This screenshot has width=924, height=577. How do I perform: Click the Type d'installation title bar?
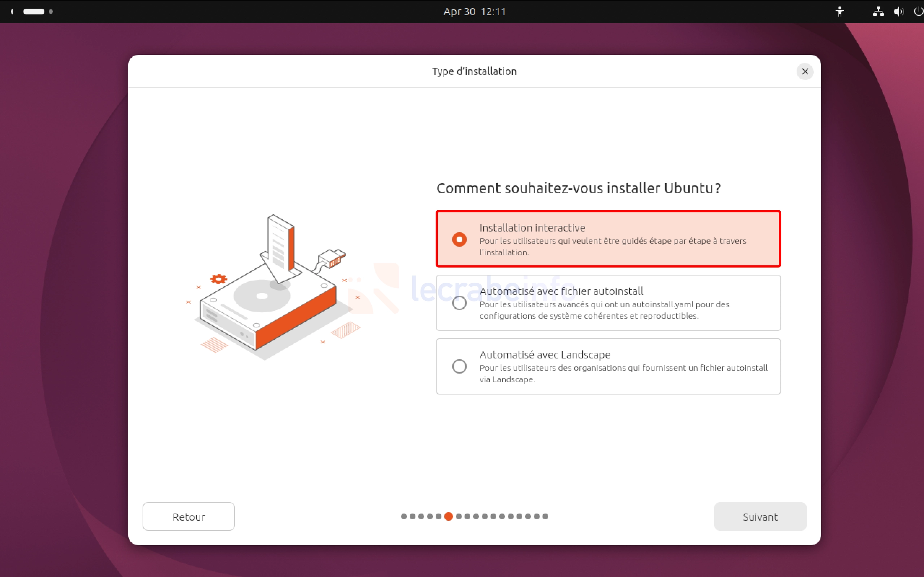click(x=474, y=71)
